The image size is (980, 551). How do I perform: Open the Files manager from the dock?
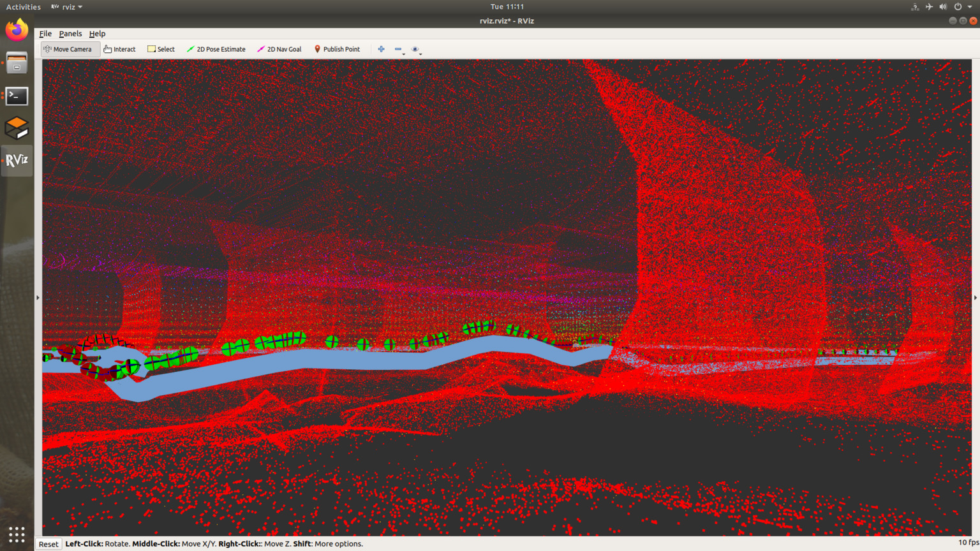tap(17, 62)
